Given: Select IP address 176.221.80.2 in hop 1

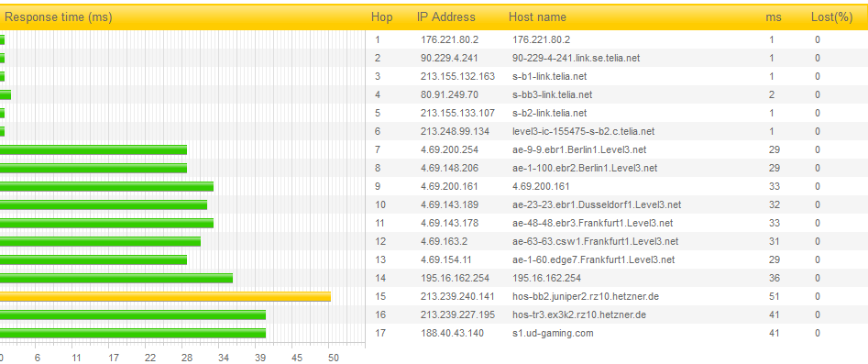Looking at the screenshot, I should pyautogui.click(x=449, y=40).
